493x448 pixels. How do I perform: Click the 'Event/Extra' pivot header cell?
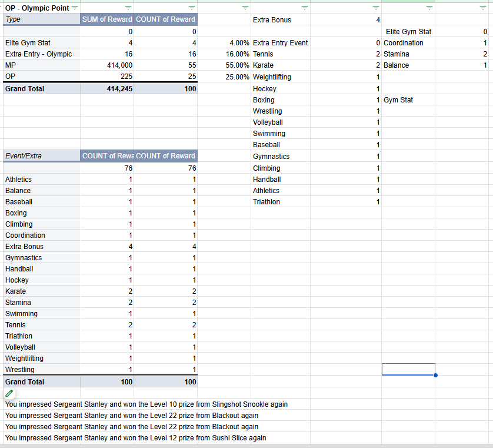coord(42,156)
